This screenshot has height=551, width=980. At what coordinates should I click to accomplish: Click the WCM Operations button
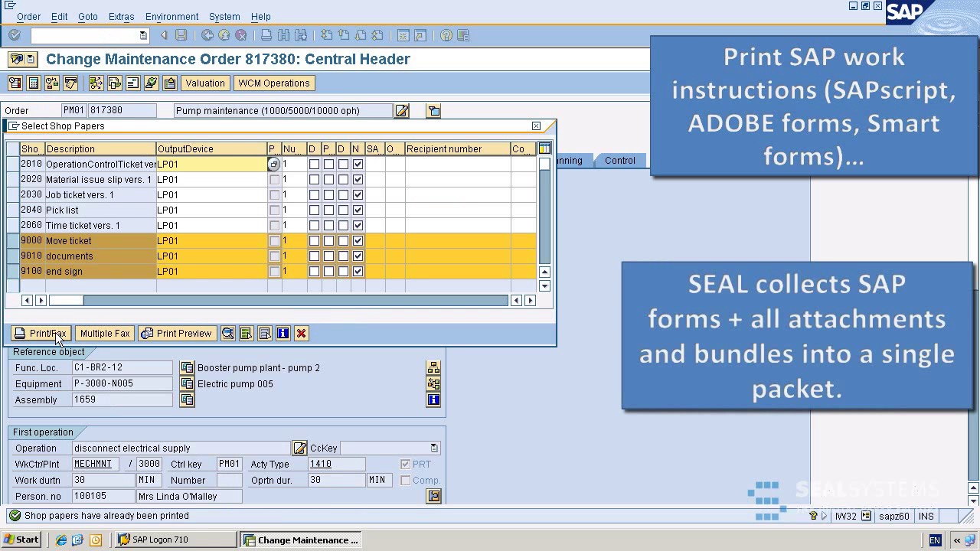(x=274, y=83)
